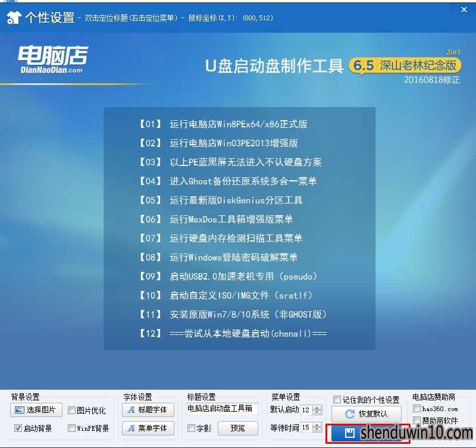Select menu entry 【07】 运行硬盘内存检测扫描工具菜单
Screen dimensions: 476x448
click(221, 238)
